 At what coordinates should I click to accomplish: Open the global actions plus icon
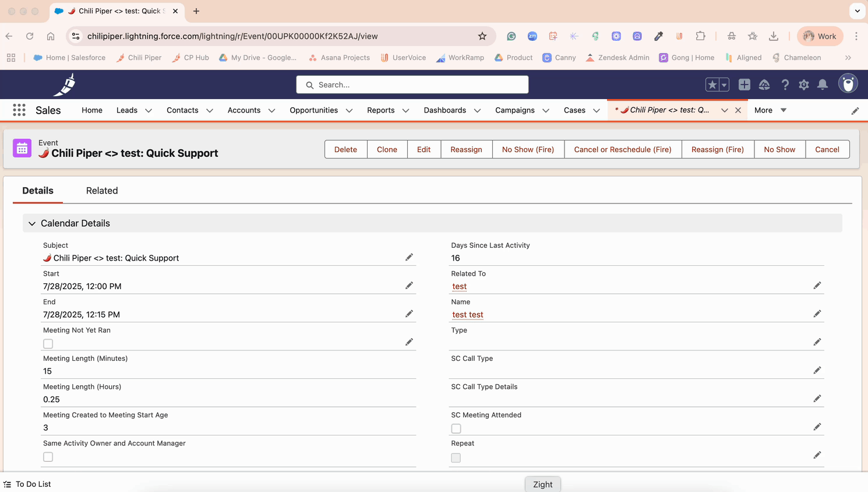click(744, 85)
